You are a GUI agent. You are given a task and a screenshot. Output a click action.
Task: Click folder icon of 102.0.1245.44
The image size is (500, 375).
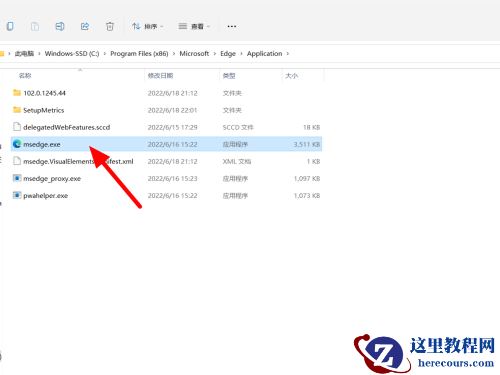(17, 92)
